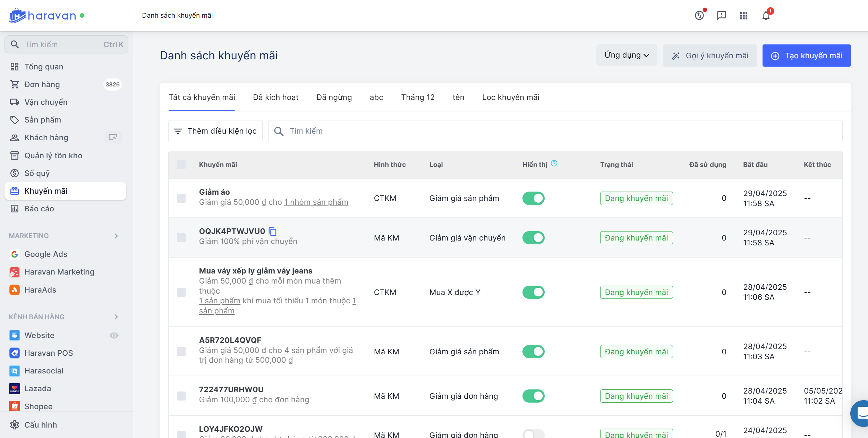This screenshot has width=868, height=438.
Task: Toggle Website channel eye visibility
Action: coord(114,335)
